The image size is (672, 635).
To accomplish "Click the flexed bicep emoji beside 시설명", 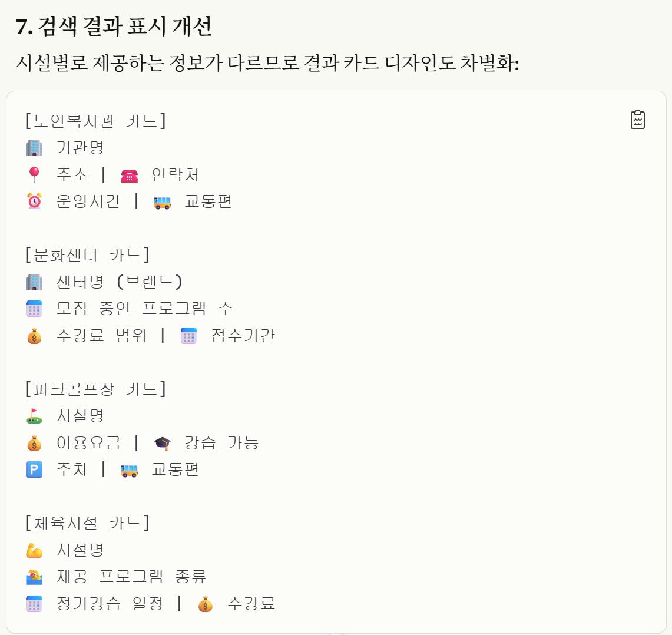I will click(34, 550).
